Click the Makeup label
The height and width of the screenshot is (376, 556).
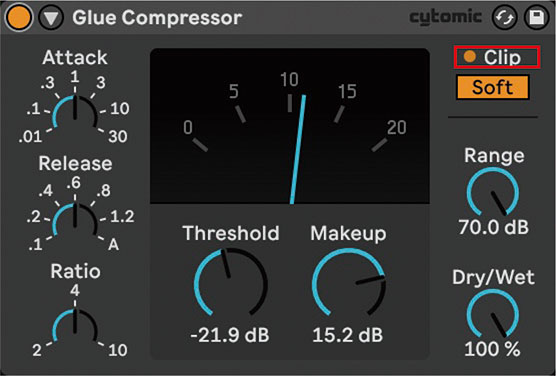[x=348, y=234]
